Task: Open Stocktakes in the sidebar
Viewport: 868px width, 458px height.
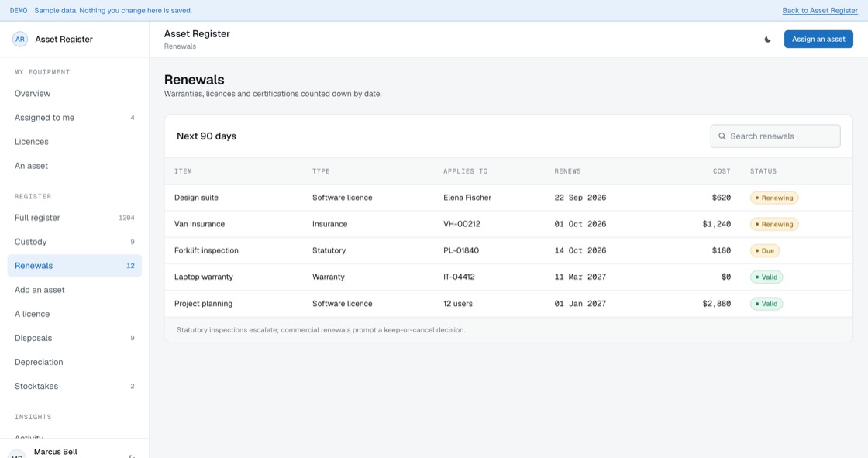Action: [74, 386]
